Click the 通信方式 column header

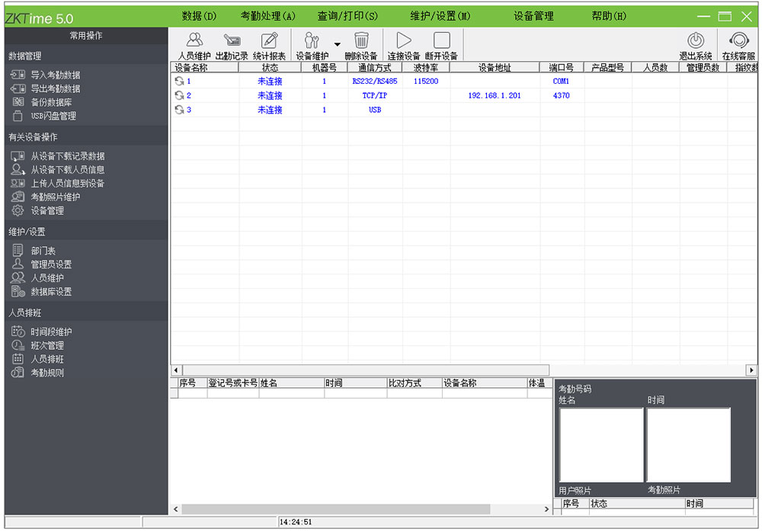click(x=375, y=68)
